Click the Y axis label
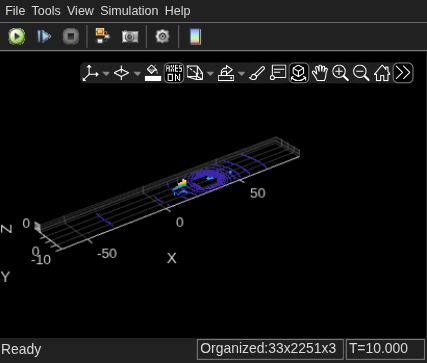Image resolution: width=427 pixels, height=363 pixels. pos(6,277)
